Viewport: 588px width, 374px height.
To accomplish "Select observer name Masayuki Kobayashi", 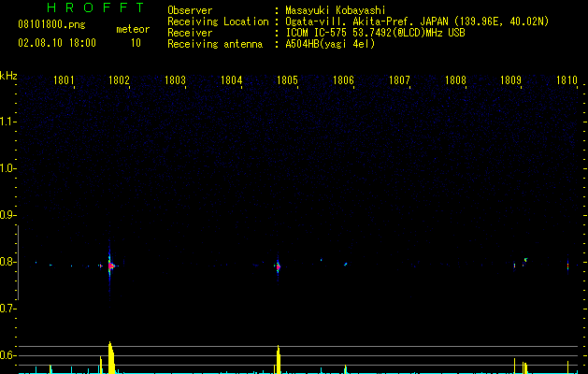I will 336,10.
